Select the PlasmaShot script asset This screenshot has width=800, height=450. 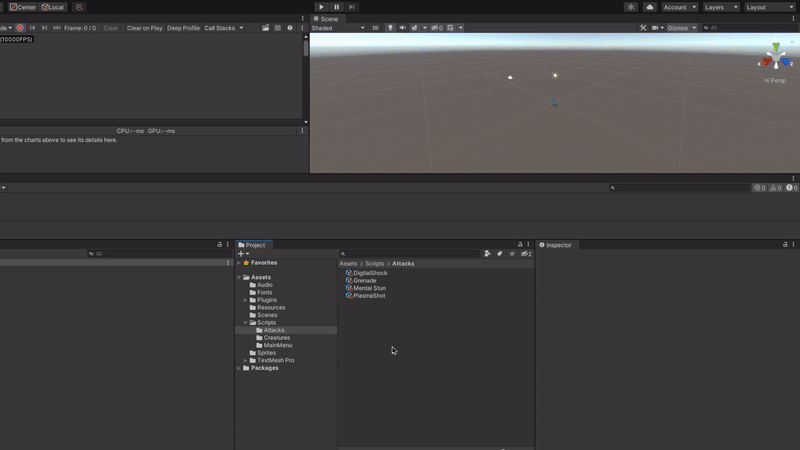click(369, 296)
